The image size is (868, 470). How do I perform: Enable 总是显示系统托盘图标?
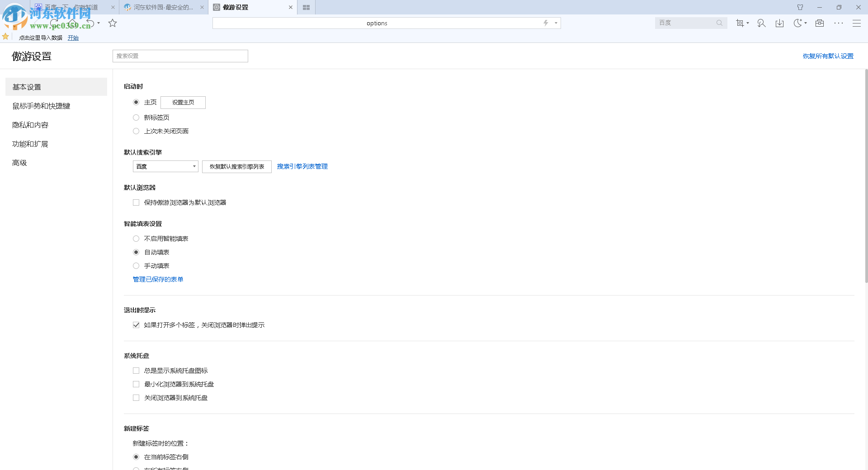[136, 371]
